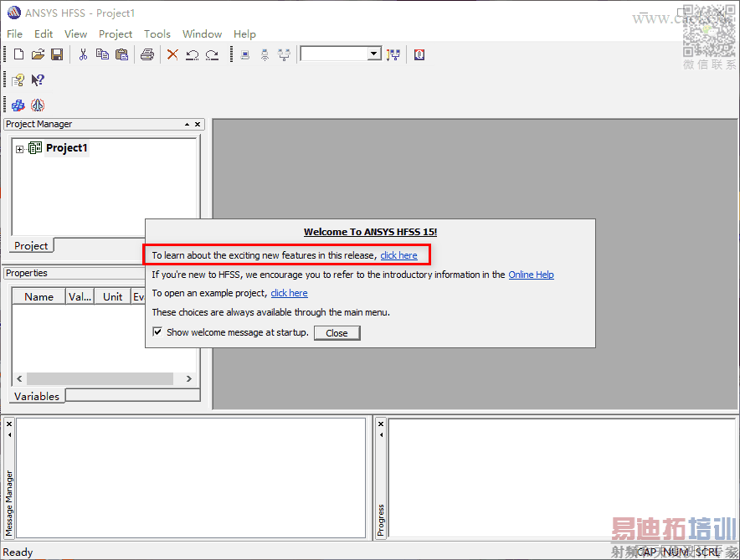The image size is (740, 560).
Task: Click the 'Welcome To ANSYS HFSS 15!' heading
Action: pos(371,232)
